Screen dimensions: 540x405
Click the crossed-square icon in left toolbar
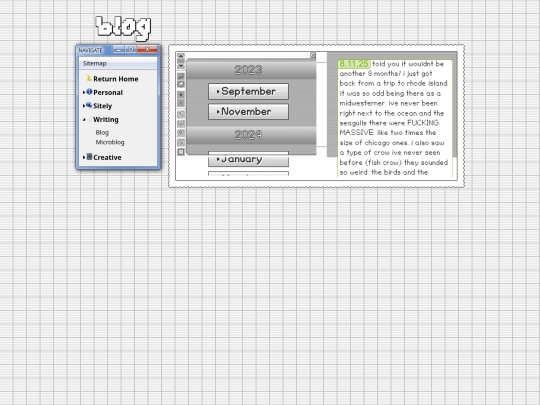click(181, 152)
